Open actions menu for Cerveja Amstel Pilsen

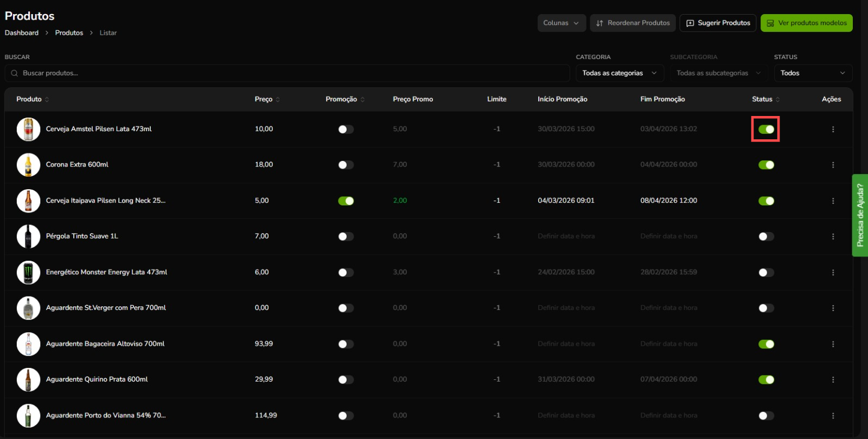coord(833,130)
